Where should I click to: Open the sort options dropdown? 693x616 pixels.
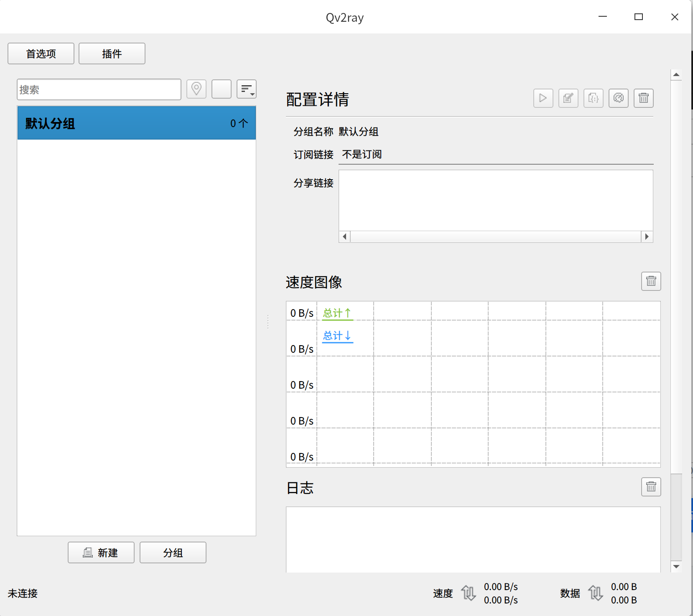[247, 89]
